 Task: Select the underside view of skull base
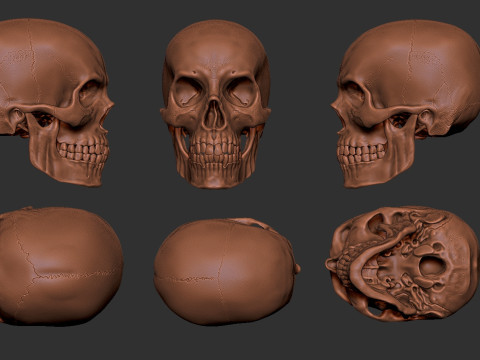point(402,263)
